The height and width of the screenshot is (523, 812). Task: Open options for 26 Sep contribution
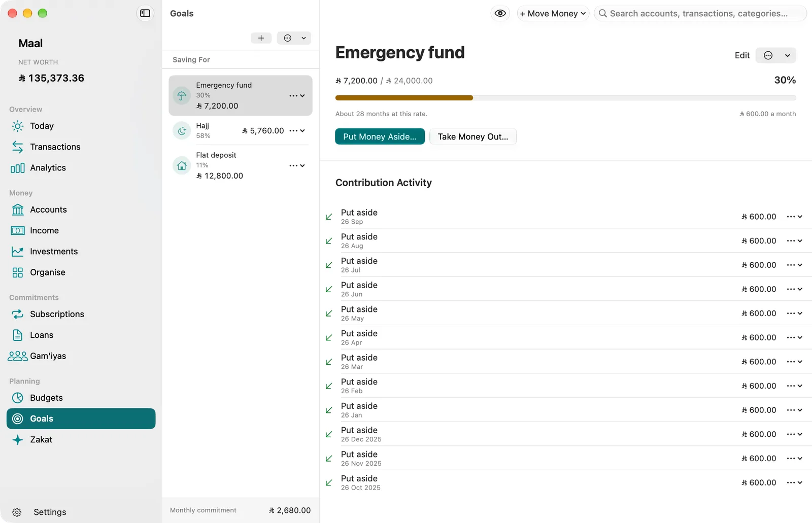[x=794, y=217]
